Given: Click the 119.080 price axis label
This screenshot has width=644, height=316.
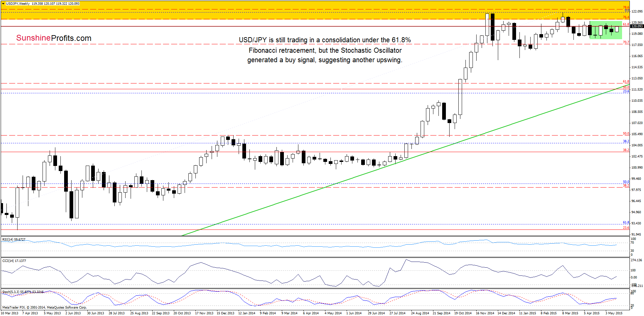Looking at the screenshot, I should coord(637,34).
